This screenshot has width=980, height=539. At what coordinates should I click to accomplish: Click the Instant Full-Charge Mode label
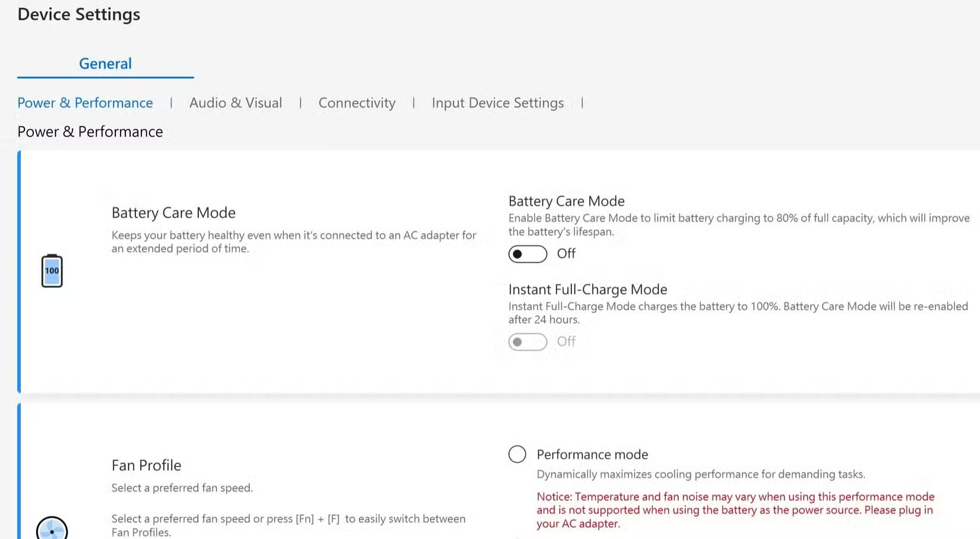click(x=587, y=289)
